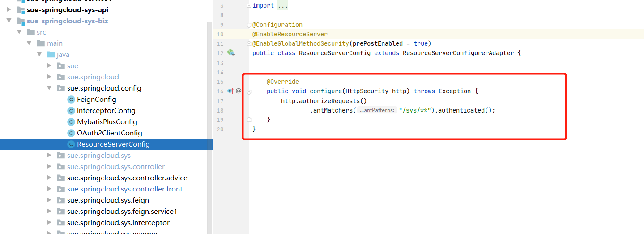The height and width of the screenshot is (234, 644).
Task: Click the src folder icon
Action: pyautogui.click(x=30, y=32)
